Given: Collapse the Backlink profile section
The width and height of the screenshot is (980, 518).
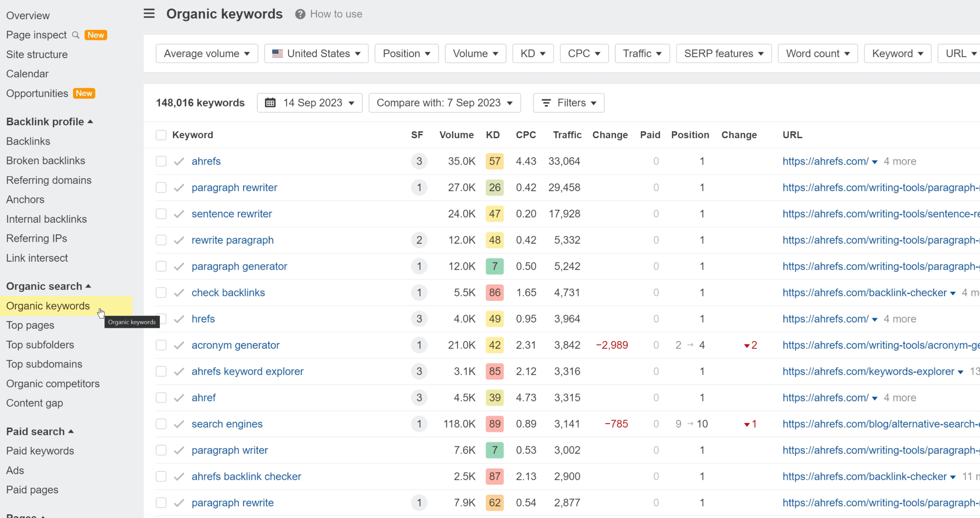Looking at the screenshot, I should click(50, 122).
